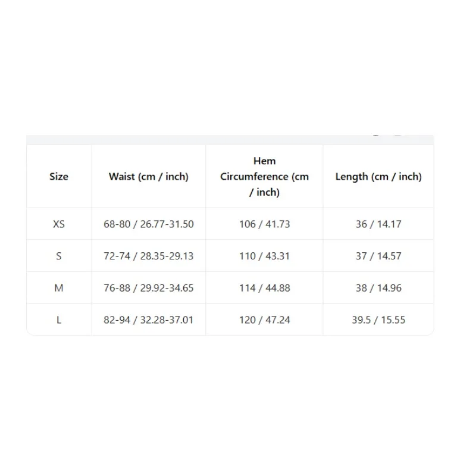
Task: Click the Hem Circumference column header
Action: [x=264, y=176]
